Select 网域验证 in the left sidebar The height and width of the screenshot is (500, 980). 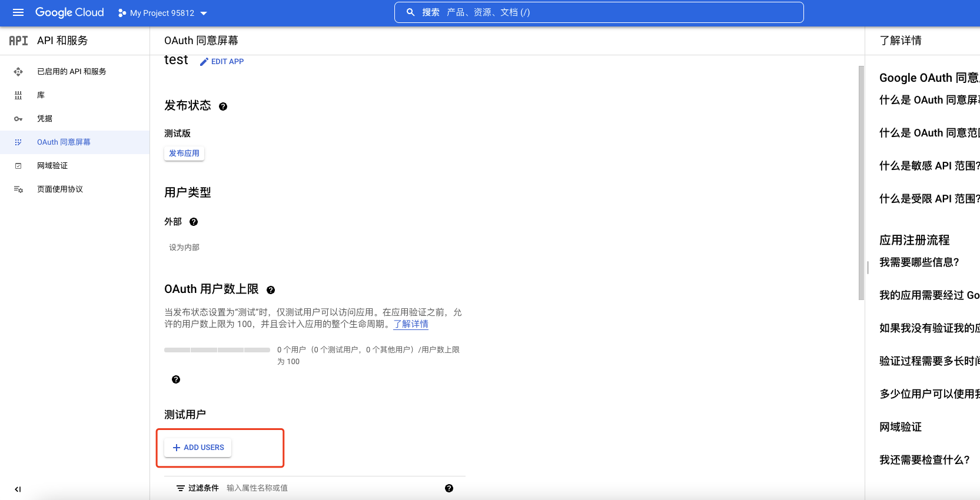[x=52, y=166]
